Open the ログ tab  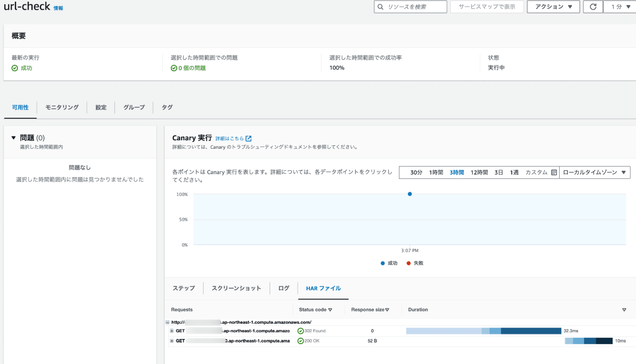pyautogui.click(x=284, y=288)
